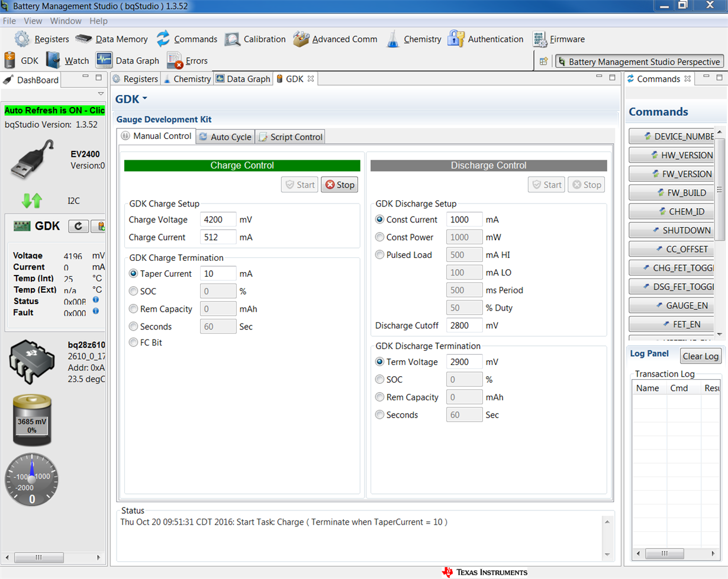Click the Charge Current input field
728x579 pixels.
pyautogui.click(x=218, y=237)
